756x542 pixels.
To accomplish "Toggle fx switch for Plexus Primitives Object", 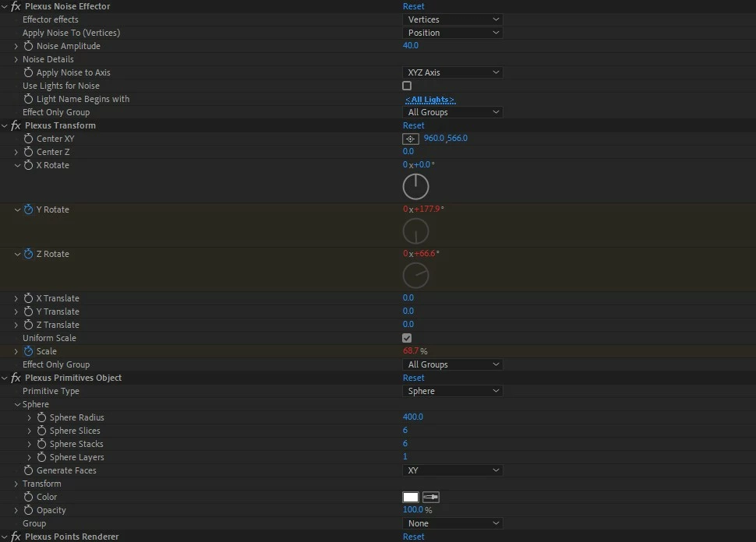I will pos(16,378).
